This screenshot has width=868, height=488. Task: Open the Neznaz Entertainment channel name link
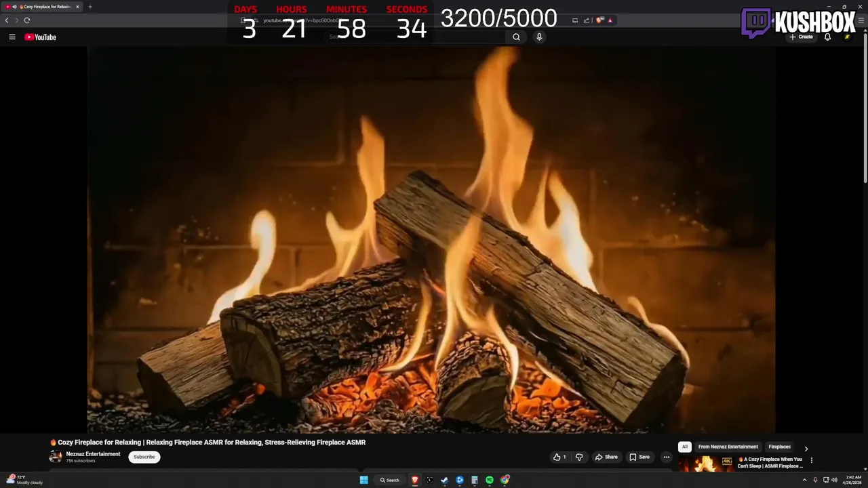click(x=93, y=454)
